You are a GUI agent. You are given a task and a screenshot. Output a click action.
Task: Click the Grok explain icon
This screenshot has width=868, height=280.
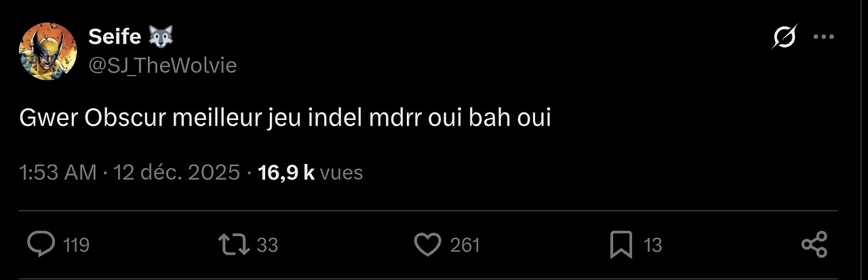[x=784, y=37]
